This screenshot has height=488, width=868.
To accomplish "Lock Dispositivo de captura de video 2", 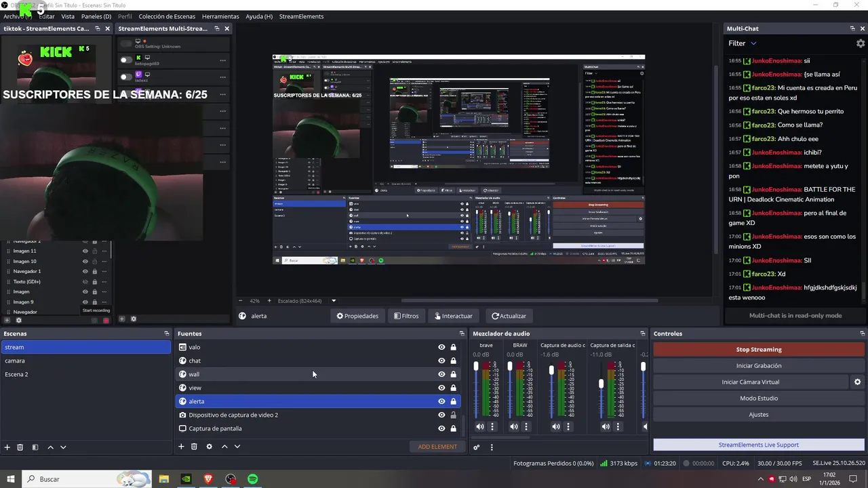I will pyautogui.click(x=453, y=415).
